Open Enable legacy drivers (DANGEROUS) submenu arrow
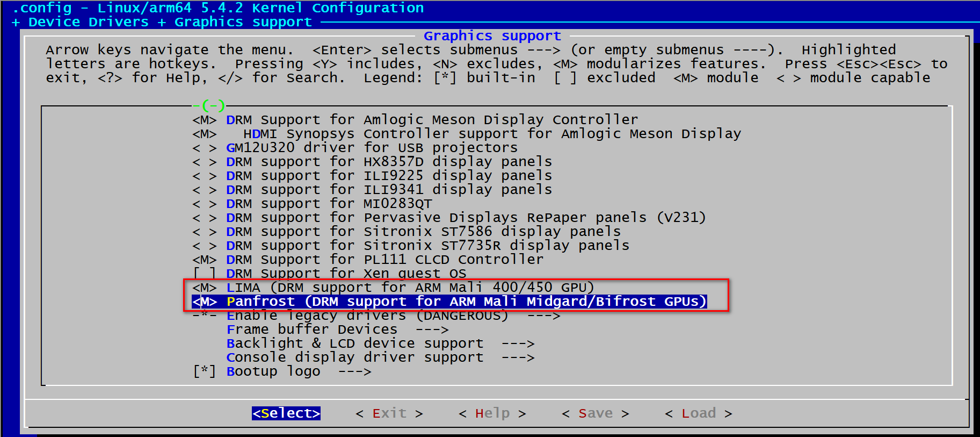 544,316
